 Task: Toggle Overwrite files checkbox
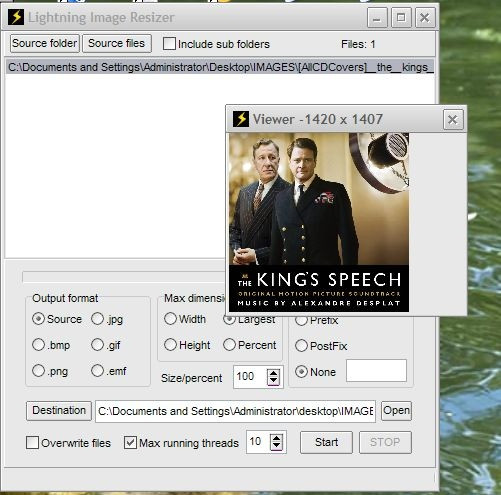32,443
